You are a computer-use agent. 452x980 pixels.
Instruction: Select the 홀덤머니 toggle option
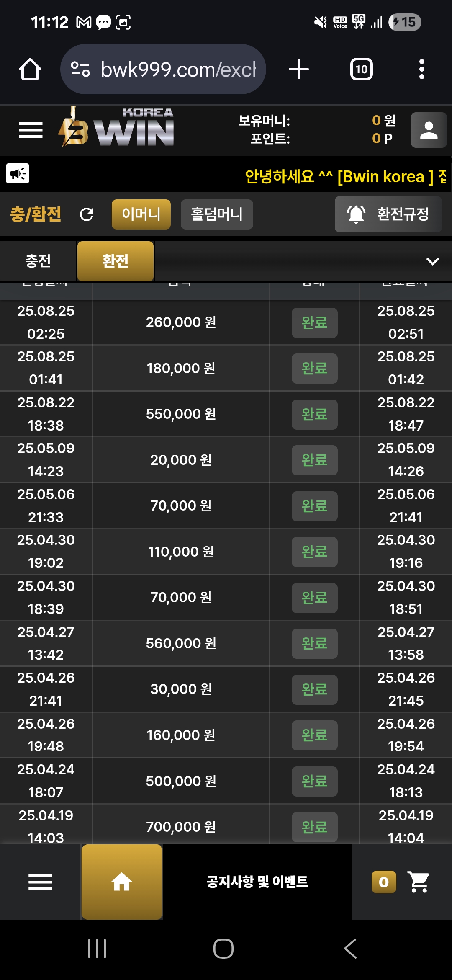[217, 214]
